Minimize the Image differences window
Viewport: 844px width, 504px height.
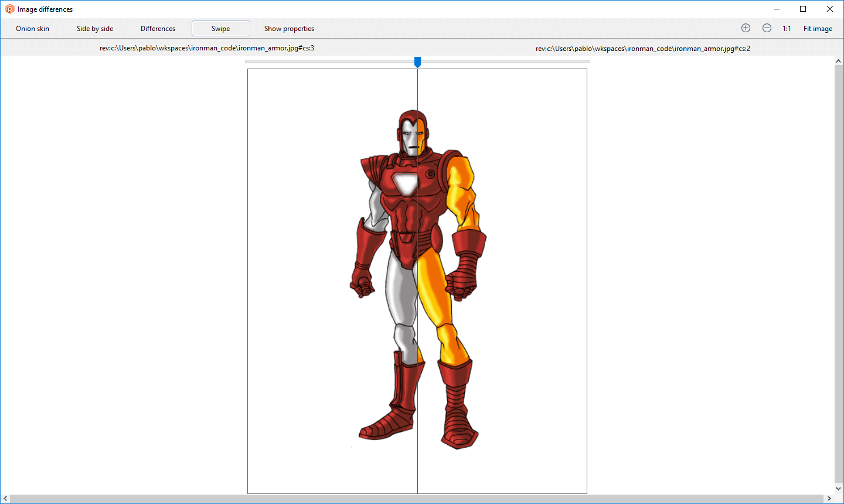tap(777, 9)
